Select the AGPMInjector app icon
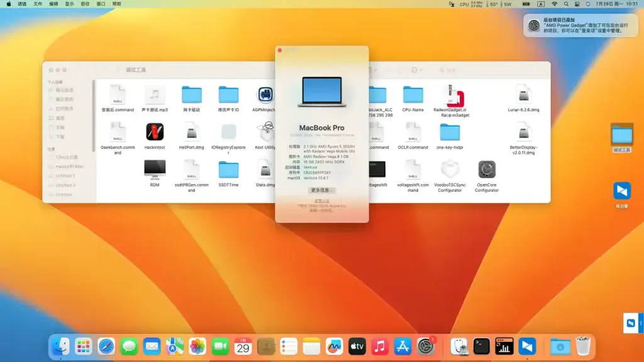Image resolution: width=644 pixels, height=362 pixels. pos(265,95)
